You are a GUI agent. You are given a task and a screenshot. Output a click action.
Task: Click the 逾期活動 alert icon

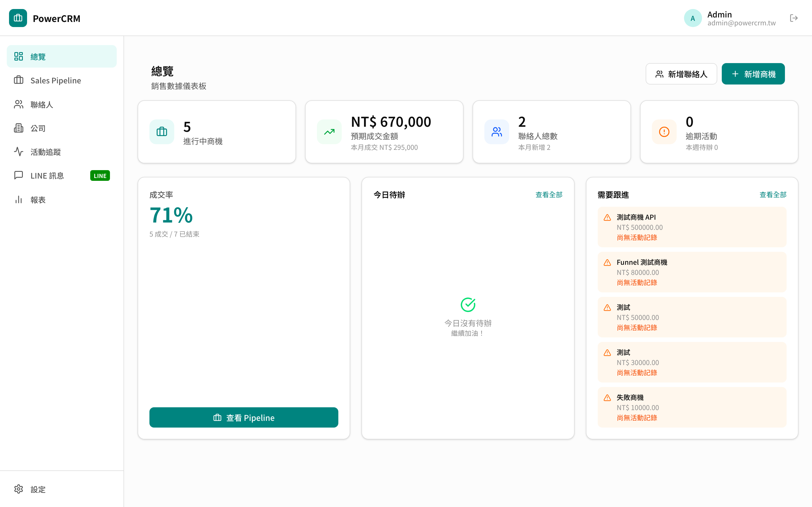point(664,132)
